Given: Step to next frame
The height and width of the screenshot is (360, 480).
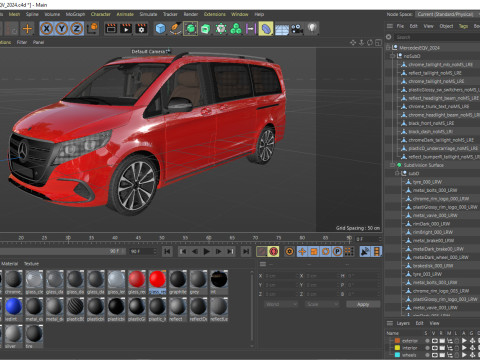Looking at the screenshot, I should click(x=218, y=251).
